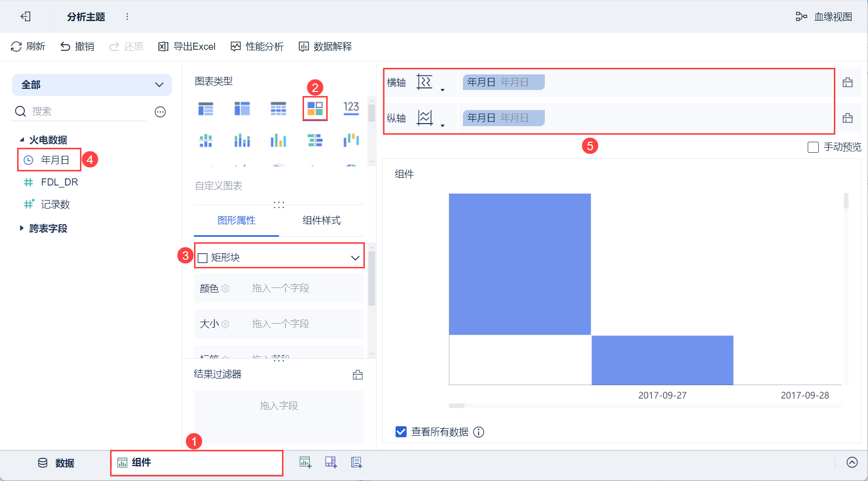Click the clear icon for 横轴 row

[847, 82]
